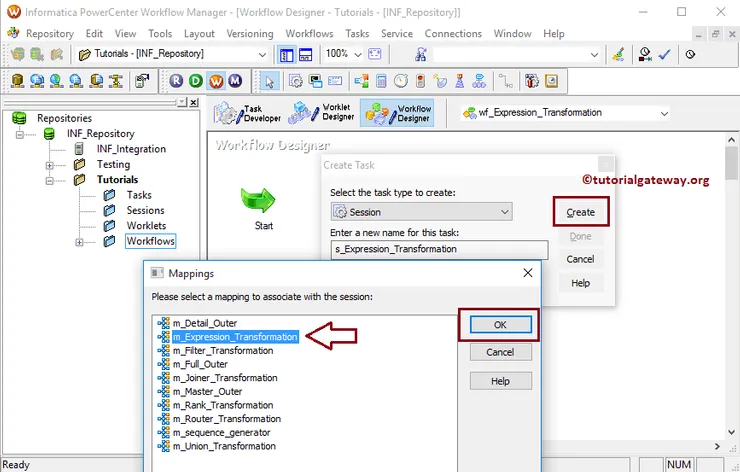Open the Repository menu

tap(50, 34)
